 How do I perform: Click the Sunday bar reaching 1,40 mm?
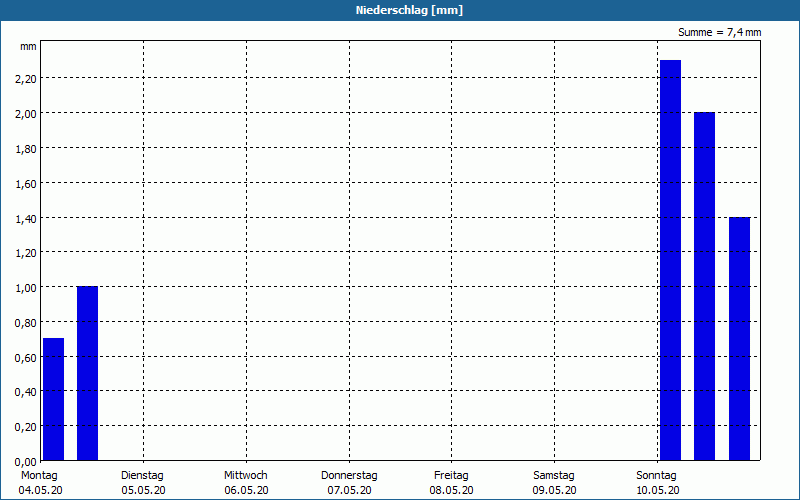click(739, 339)
